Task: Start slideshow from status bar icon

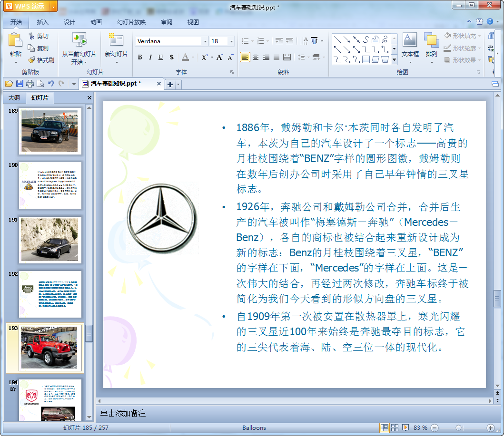Action: coord(405,427)
